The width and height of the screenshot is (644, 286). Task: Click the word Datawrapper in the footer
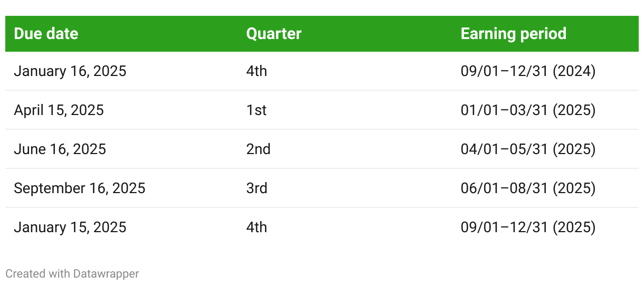tap(106, 274)
